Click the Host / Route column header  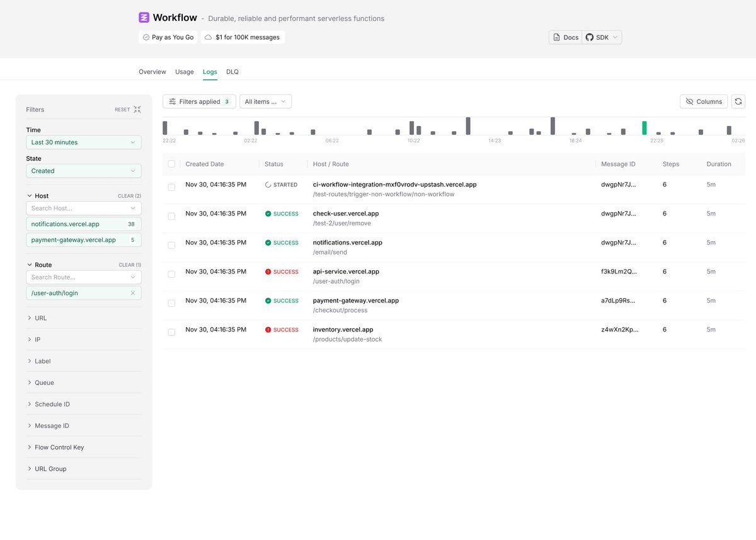pos(331,164)
